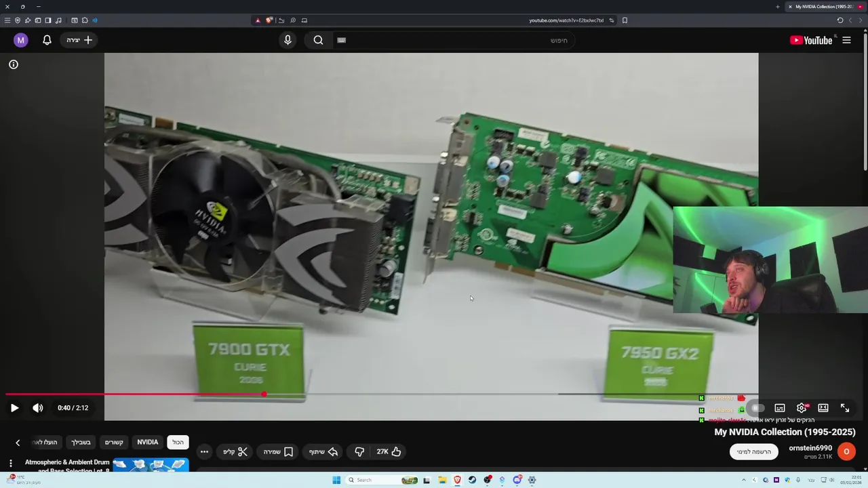Toggle subtitles captions button in player

(x=780, y=408)
